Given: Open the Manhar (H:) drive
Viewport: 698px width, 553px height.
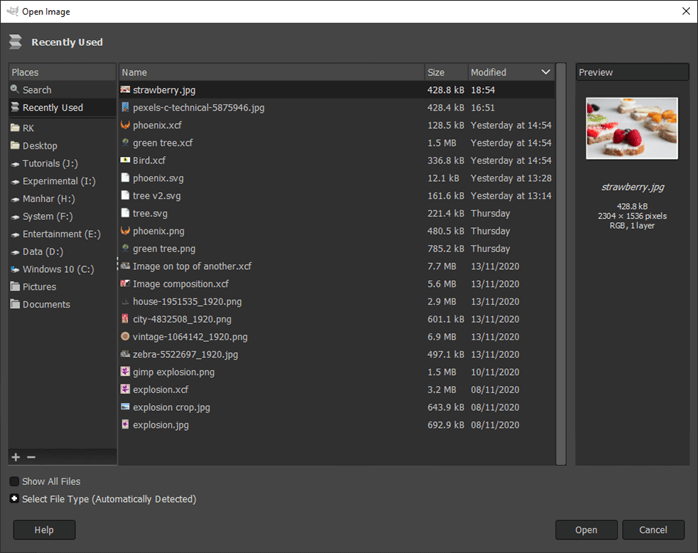Looking at the screenshot, I should tap(62, 199).
